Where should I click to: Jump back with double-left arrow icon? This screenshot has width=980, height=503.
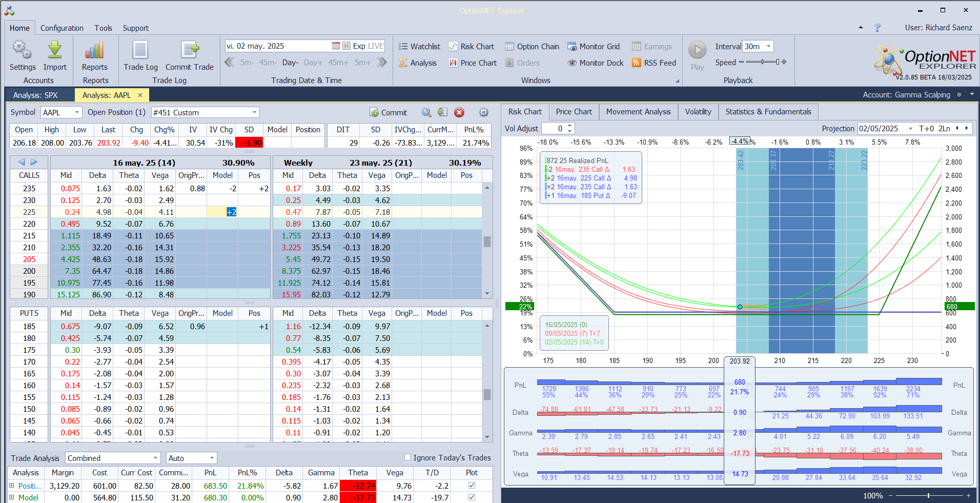(230, 63)
